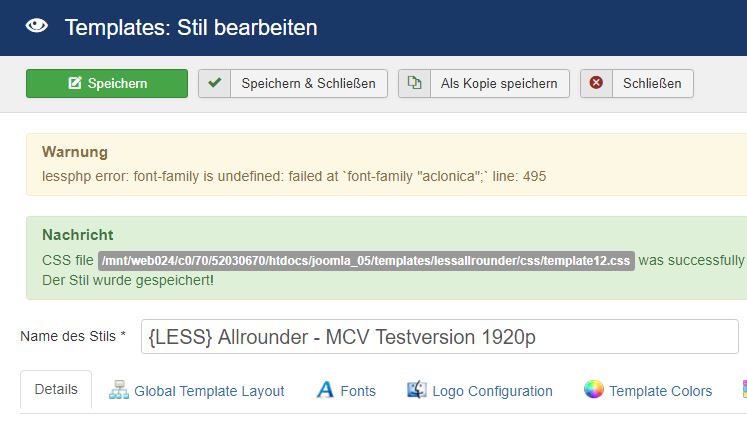Click the highlighted template12.css file path
The image size is (747, 435).
(x=366, y=261)
